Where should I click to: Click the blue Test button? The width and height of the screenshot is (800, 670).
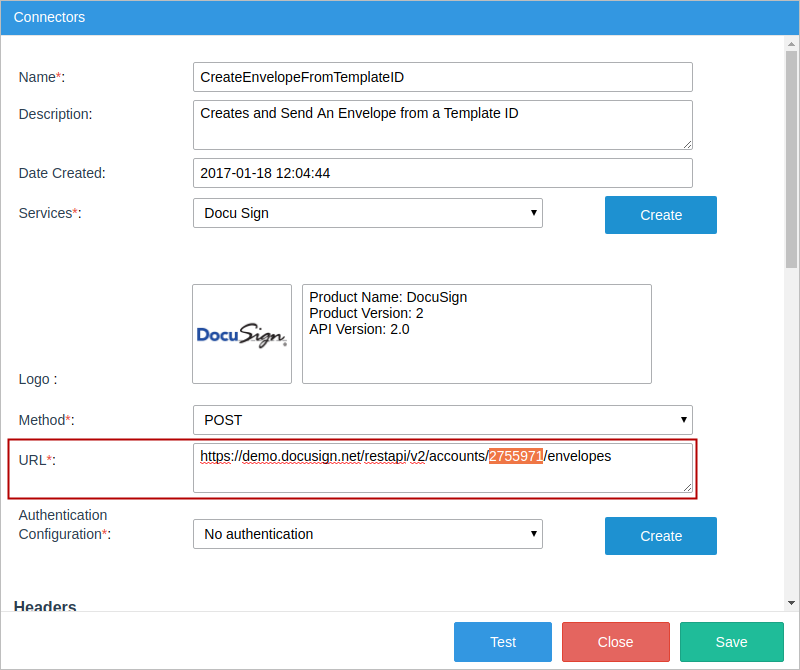click(x=502, y=642)
